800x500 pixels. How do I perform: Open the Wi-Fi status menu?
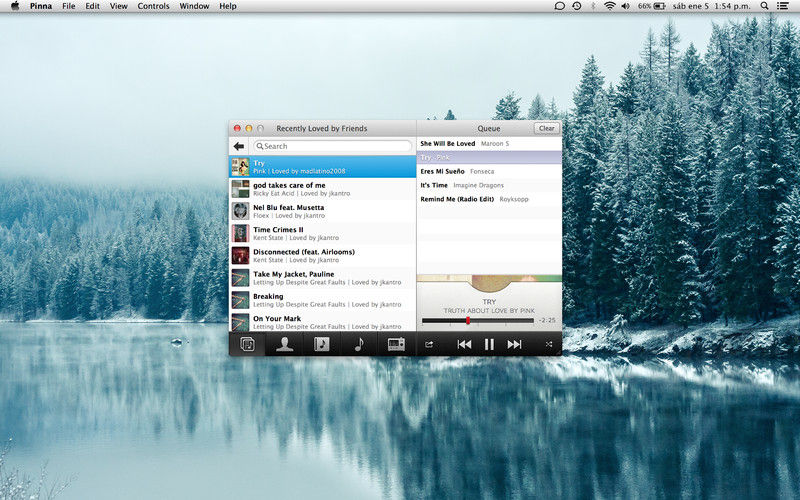(609, 6)
